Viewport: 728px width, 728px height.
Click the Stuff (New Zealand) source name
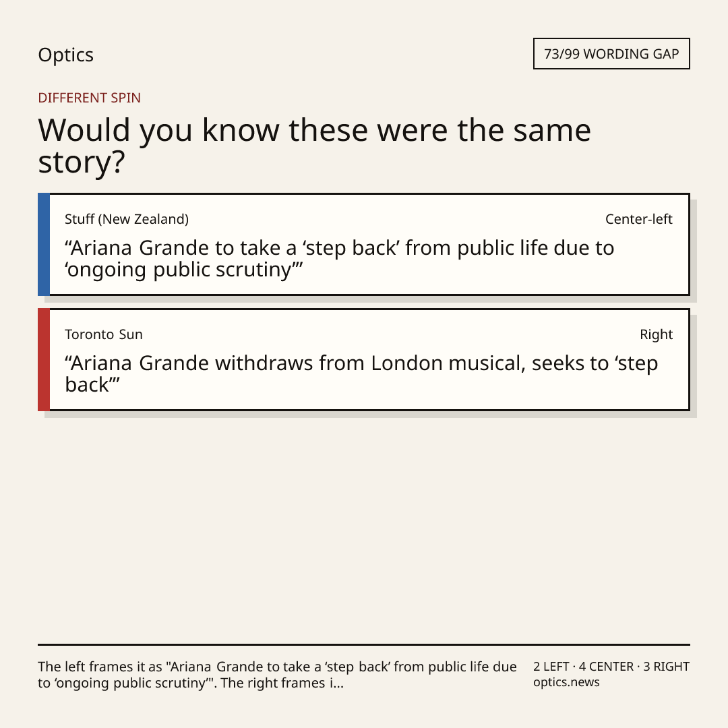pos(127,219)
